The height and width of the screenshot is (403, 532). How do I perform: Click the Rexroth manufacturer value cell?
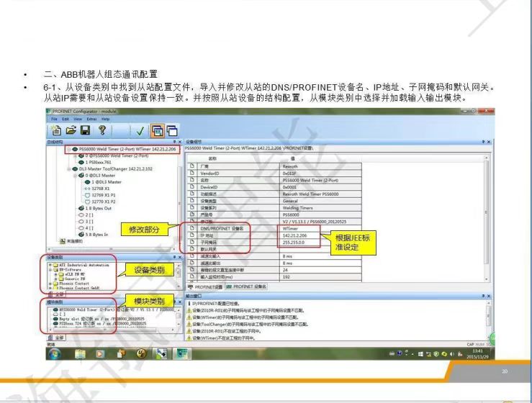tap(320, 166)
